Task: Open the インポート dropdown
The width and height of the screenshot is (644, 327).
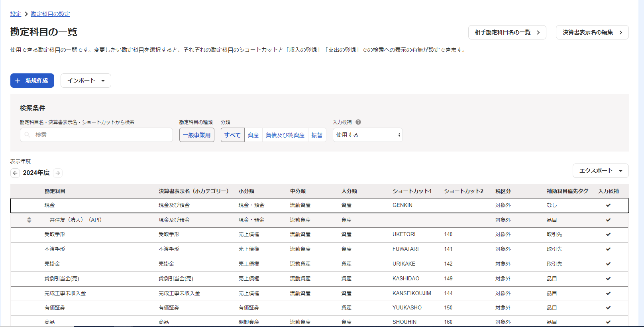Action: [x=86, y=81]
